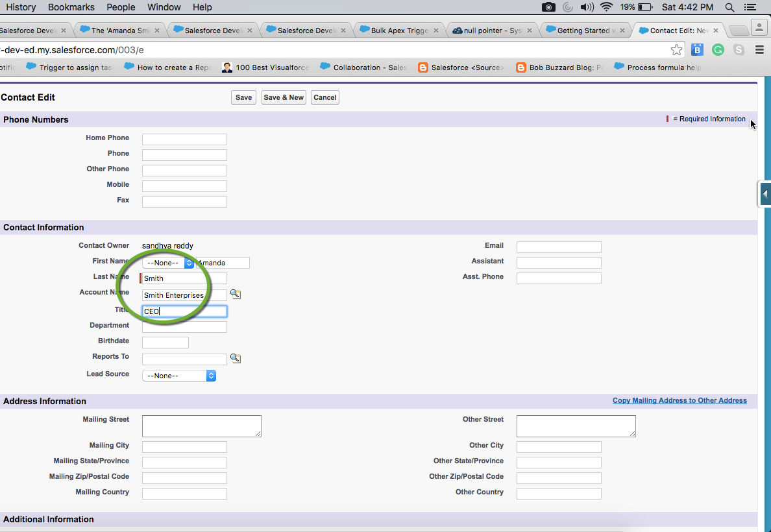The height and width of the screenshot is (532, 771).
Task: Open the Window menu
Action: tap(164, 7)
